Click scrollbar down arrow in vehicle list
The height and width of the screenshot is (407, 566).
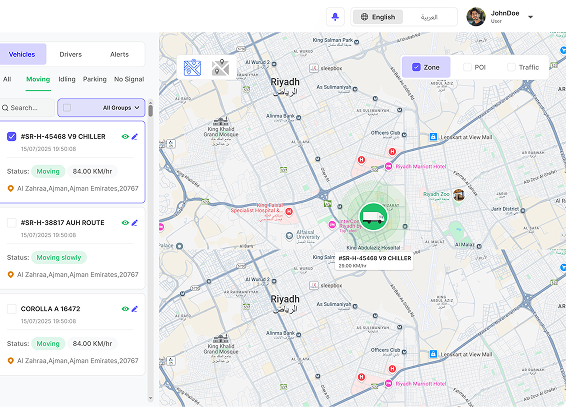151,398
